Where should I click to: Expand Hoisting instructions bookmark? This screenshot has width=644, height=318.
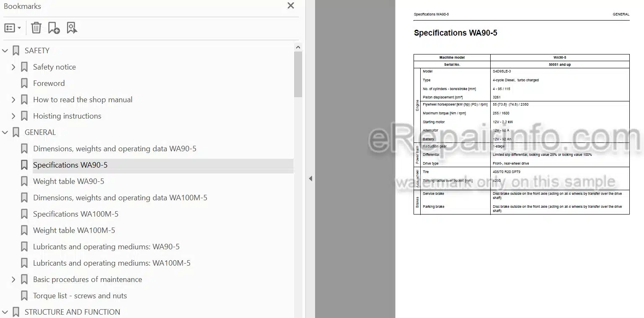tap(13, 116)
